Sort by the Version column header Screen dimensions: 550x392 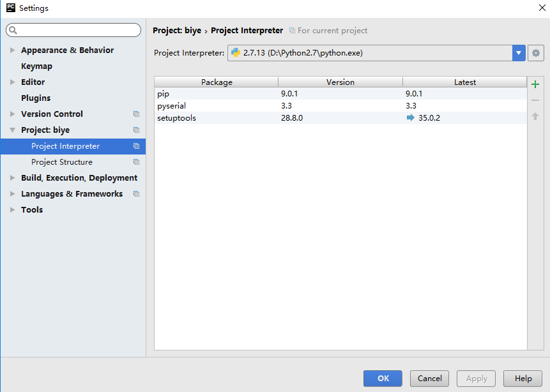tap(340, 82)
